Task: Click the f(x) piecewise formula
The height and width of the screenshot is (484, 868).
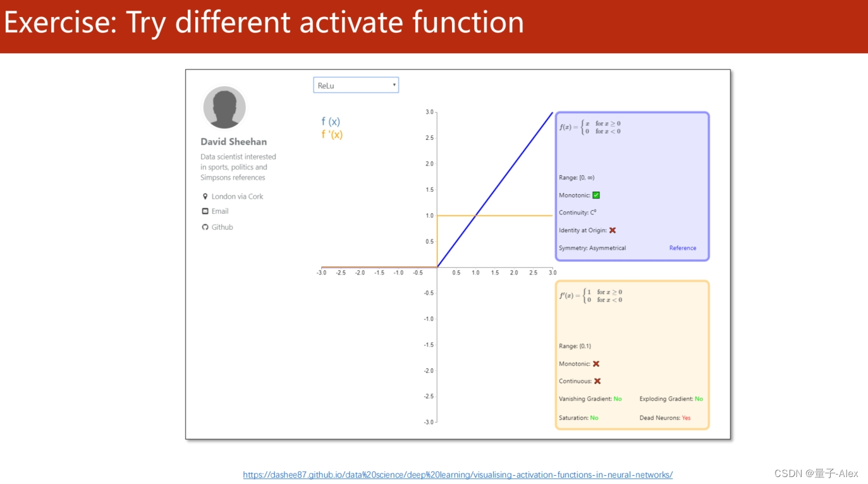Action: pyautogui.click(x=590, y=127)
